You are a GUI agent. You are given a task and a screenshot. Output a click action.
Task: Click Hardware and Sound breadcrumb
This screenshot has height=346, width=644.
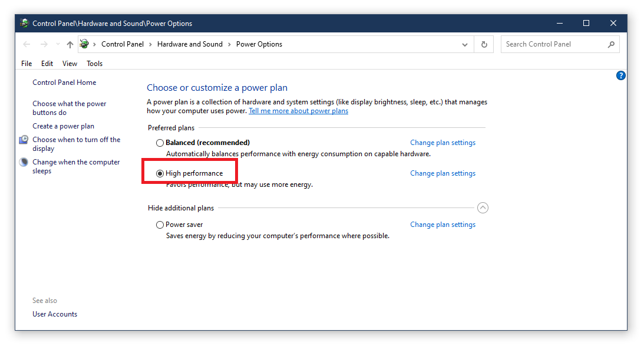190,44
